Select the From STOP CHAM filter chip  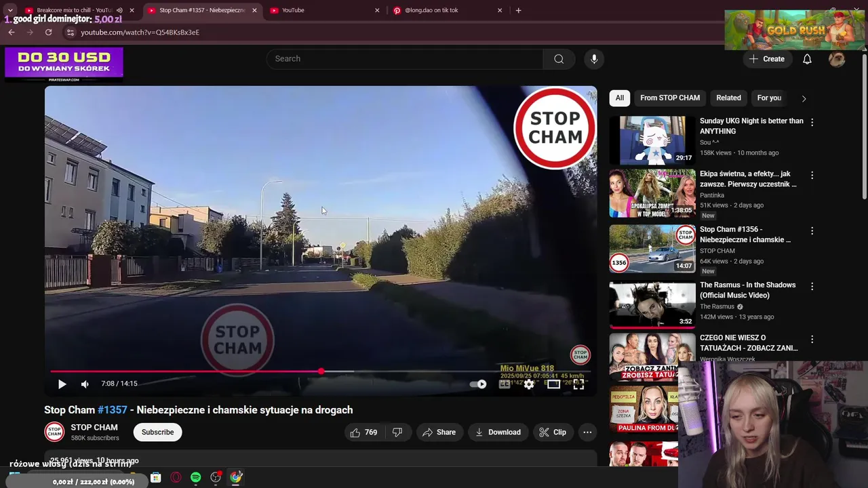(x=670, y=98)
